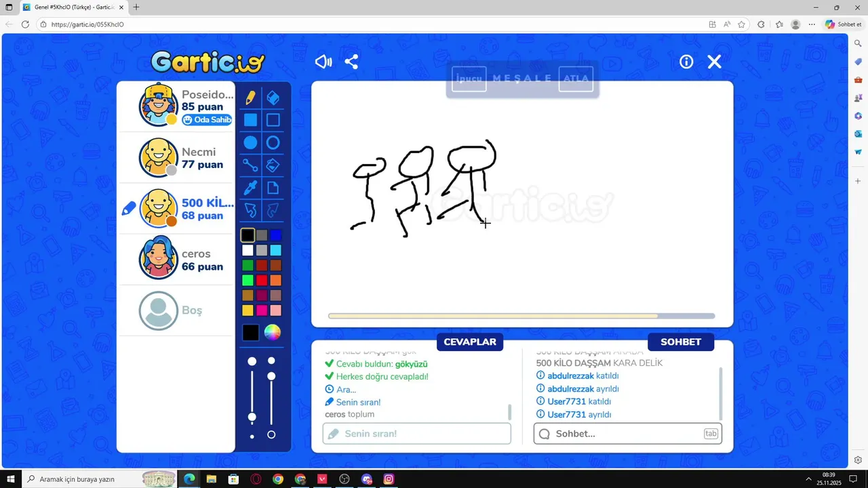The height and width of the screenshot is (488, 868).
Task: Select the light blue color swatch
Action: pos(275,250)
